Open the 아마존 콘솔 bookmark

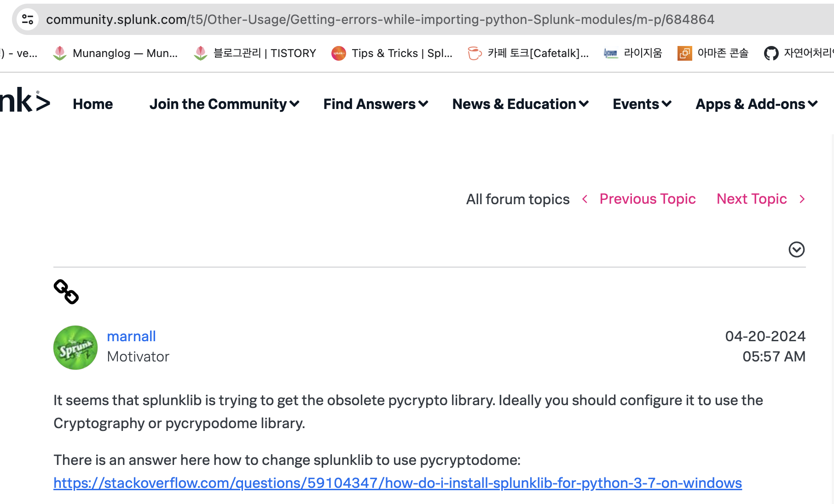point(713,53)
